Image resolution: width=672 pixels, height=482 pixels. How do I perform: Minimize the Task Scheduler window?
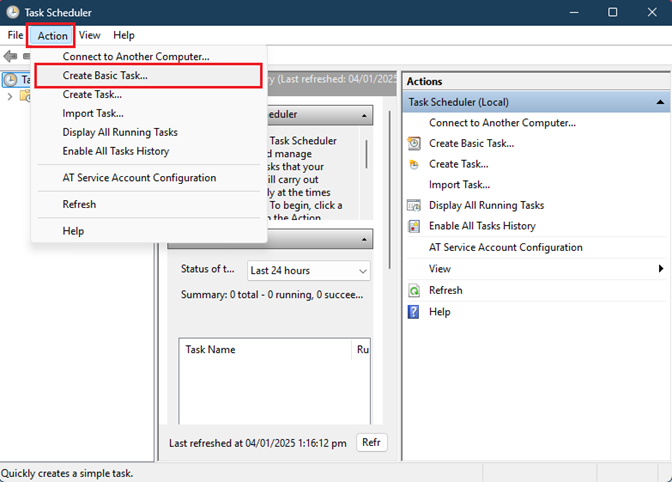574,12
